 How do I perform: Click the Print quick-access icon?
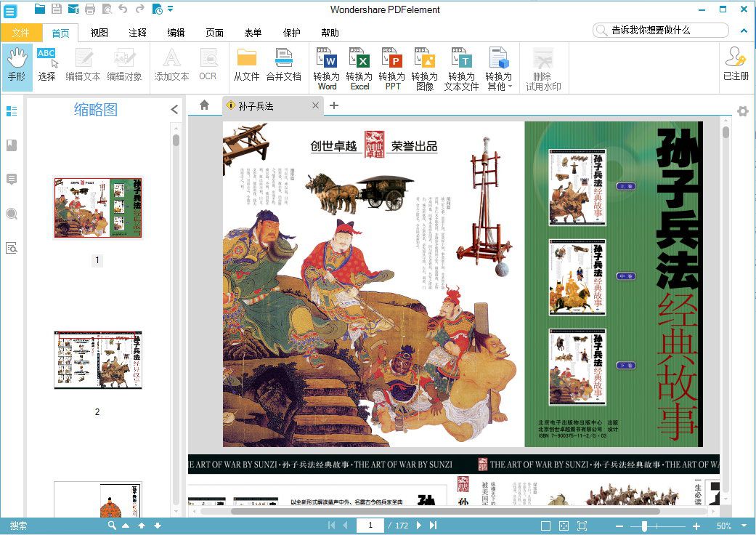point(89,9)
